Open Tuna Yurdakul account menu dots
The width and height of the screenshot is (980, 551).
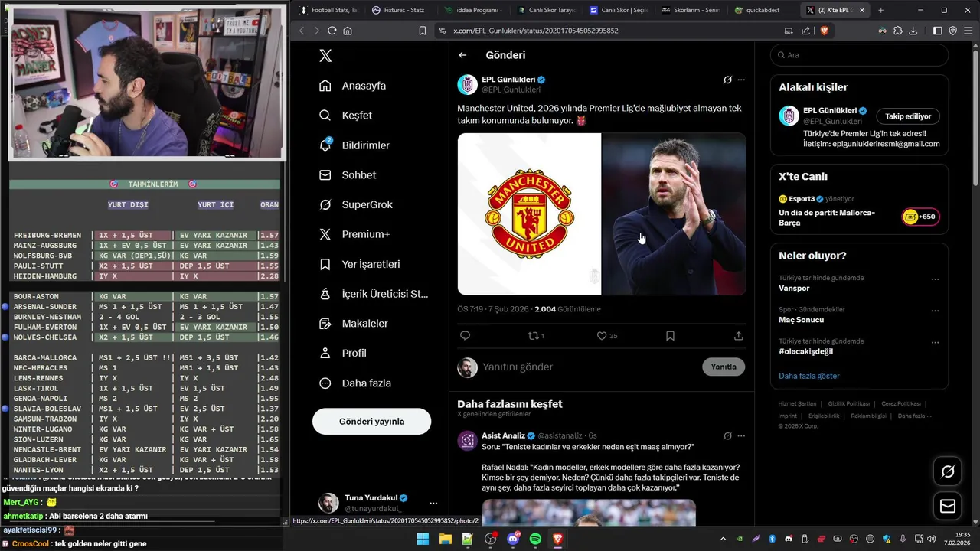433,503
